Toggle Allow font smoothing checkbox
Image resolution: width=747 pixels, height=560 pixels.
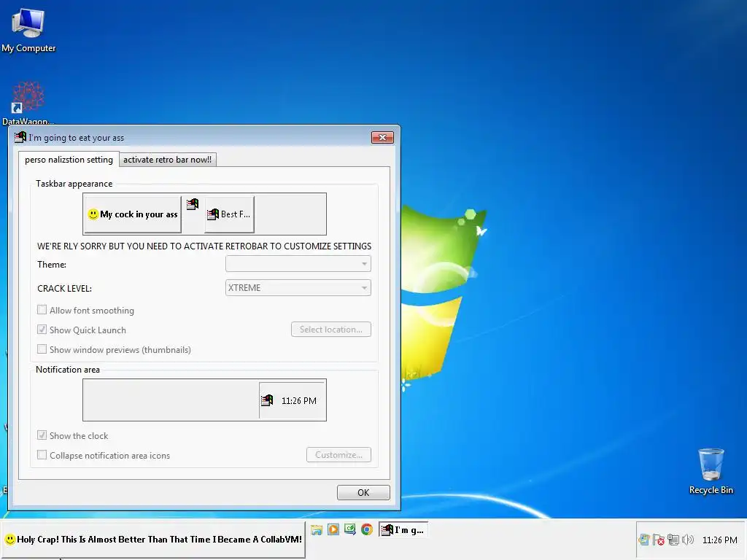[42, 310]
